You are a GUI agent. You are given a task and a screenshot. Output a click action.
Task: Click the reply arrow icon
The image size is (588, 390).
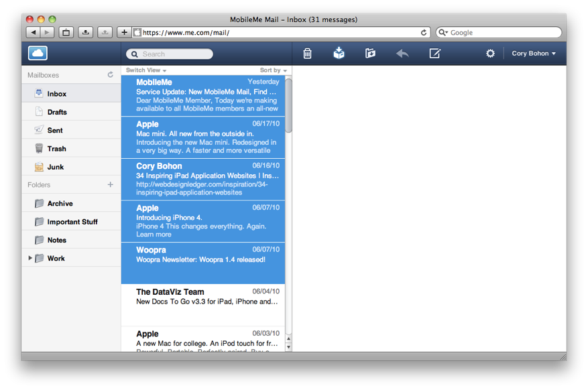[402, 54]
